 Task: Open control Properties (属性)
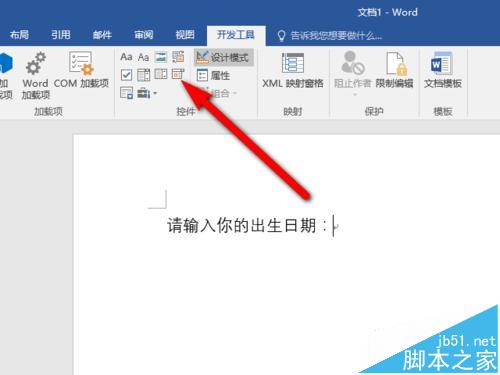pyautogui.click(x=213, y=75)
